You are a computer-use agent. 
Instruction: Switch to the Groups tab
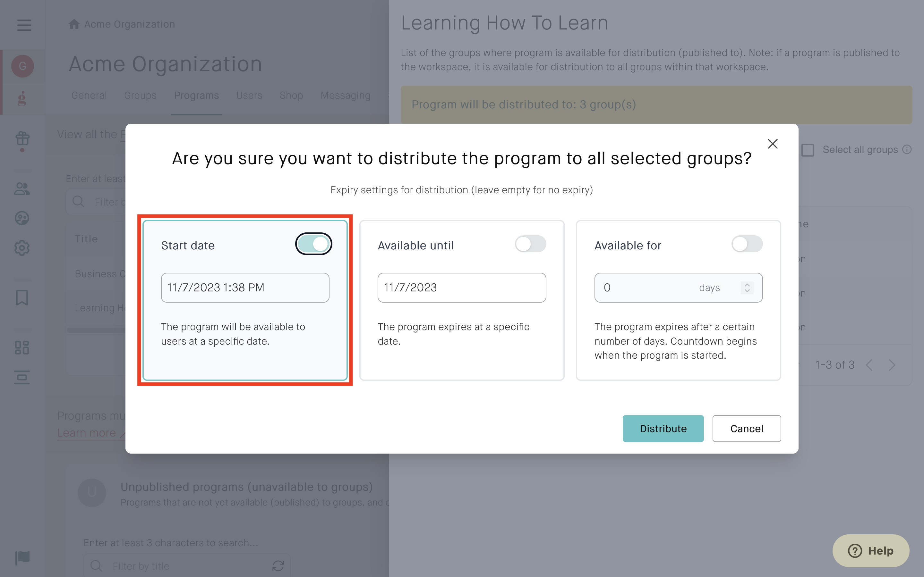pos(140,95)
